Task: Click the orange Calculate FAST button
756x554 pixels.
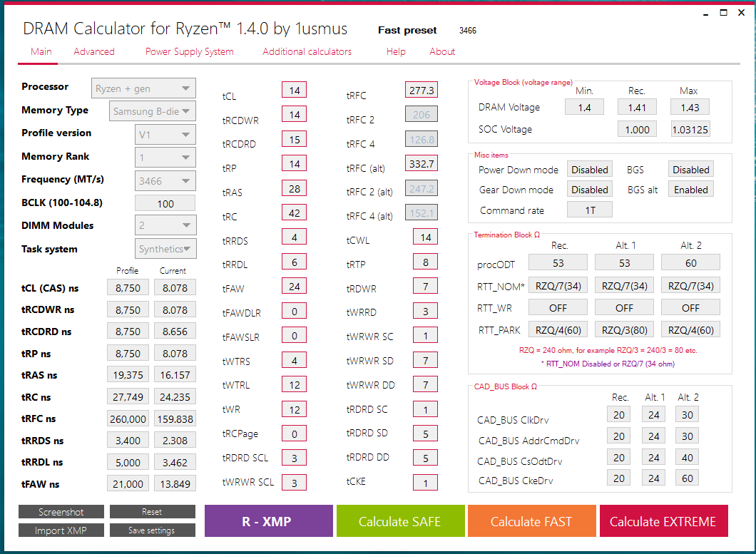Action: 532,521
